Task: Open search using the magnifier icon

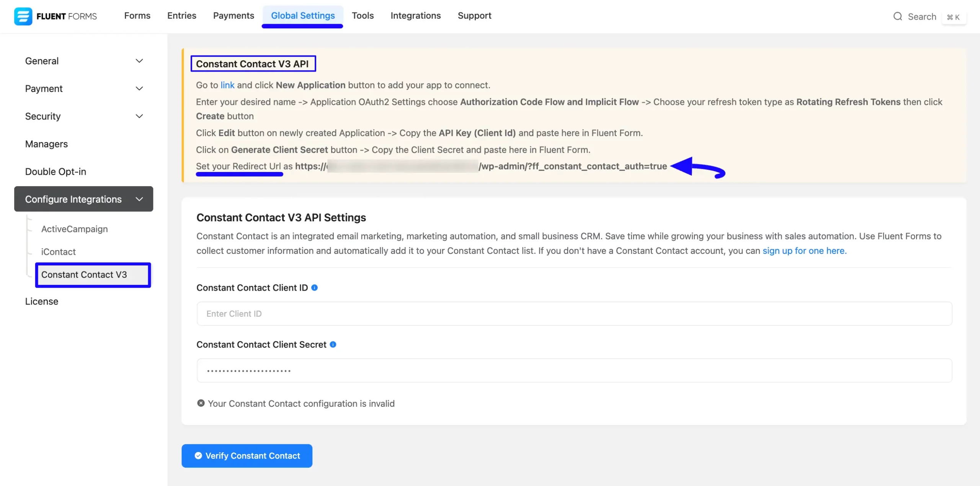Action: (898, 16)
